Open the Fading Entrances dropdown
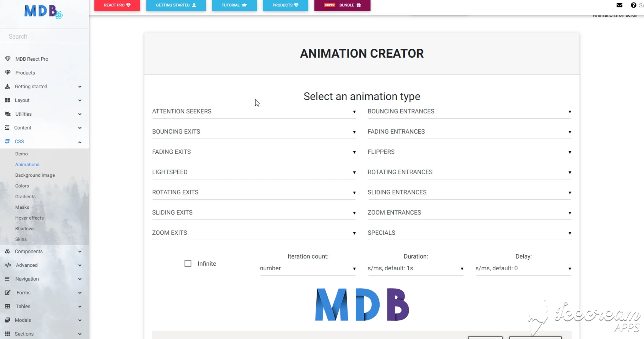The width and height of the screenshot is (644, 339). [x=470, y=132]
